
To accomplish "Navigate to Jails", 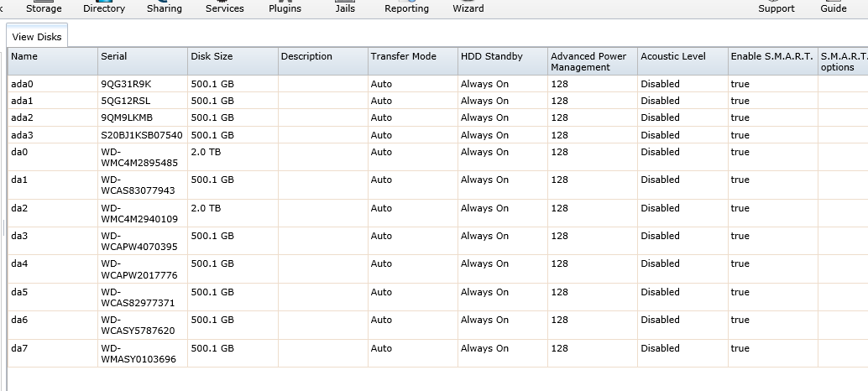I will pyautogui.click(x=345, y=8).
